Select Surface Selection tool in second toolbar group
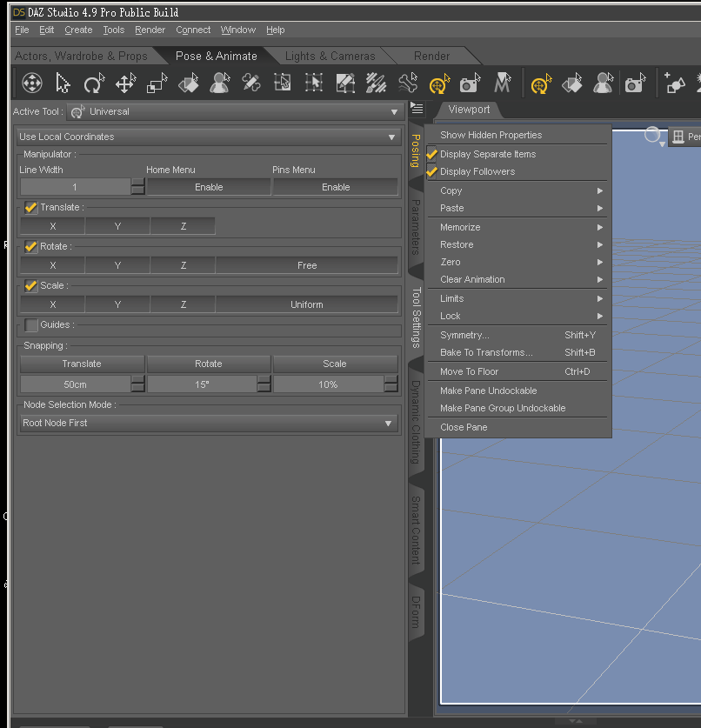 point(572,83)
